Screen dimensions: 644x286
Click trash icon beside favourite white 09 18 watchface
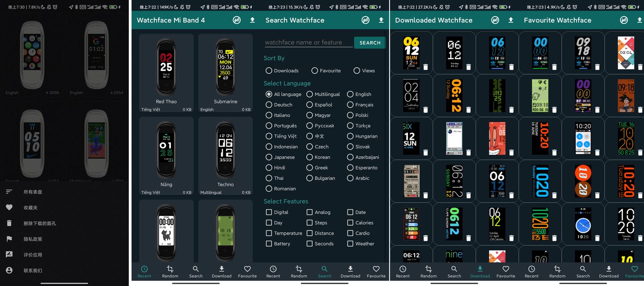coord(597,67)
